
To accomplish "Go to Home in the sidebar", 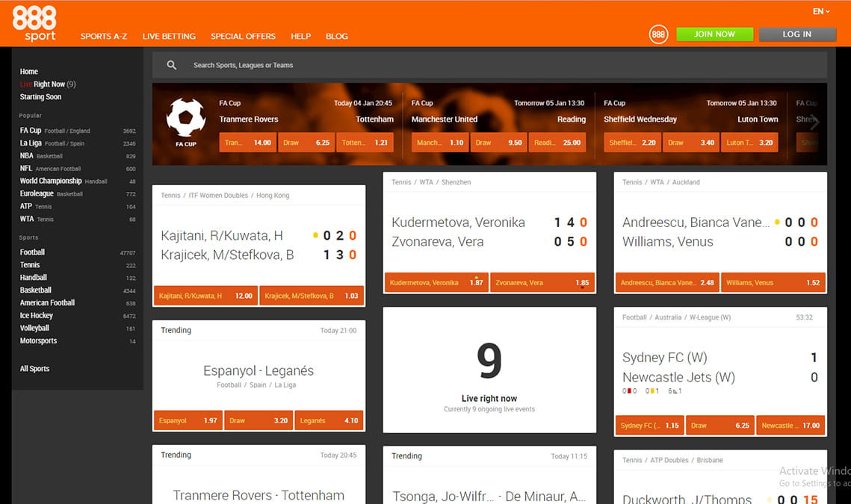I will [x=28, y=72].
